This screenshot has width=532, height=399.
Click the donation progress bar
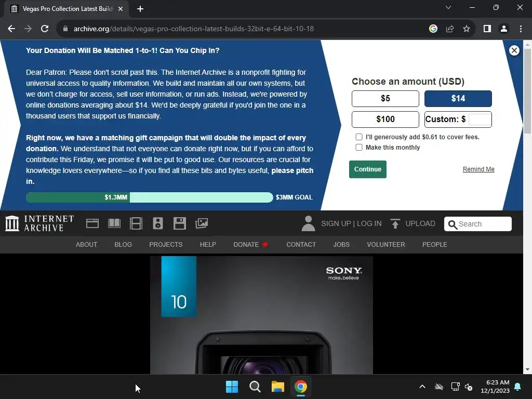coord(149,197)
